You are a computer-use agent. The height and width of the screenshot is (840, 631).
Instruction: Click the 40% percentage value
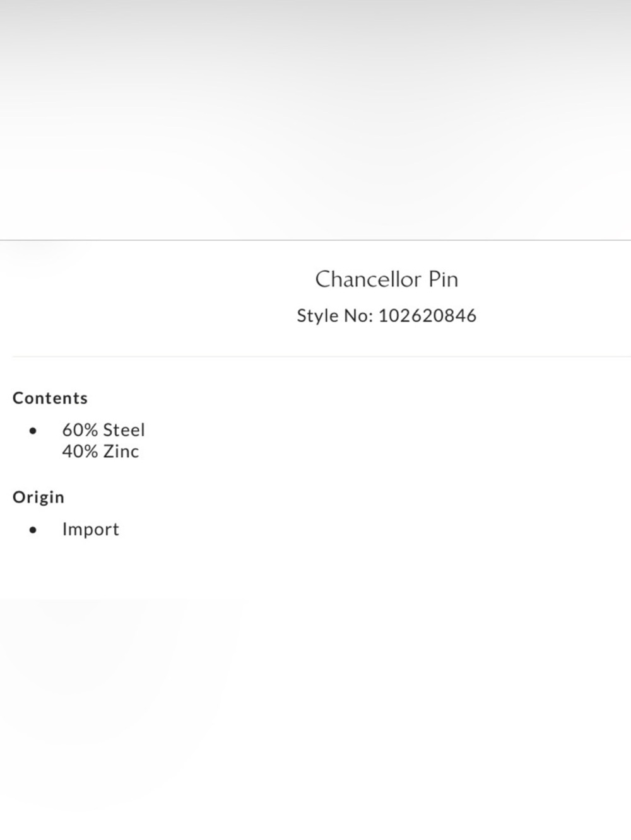click(80, 452)
